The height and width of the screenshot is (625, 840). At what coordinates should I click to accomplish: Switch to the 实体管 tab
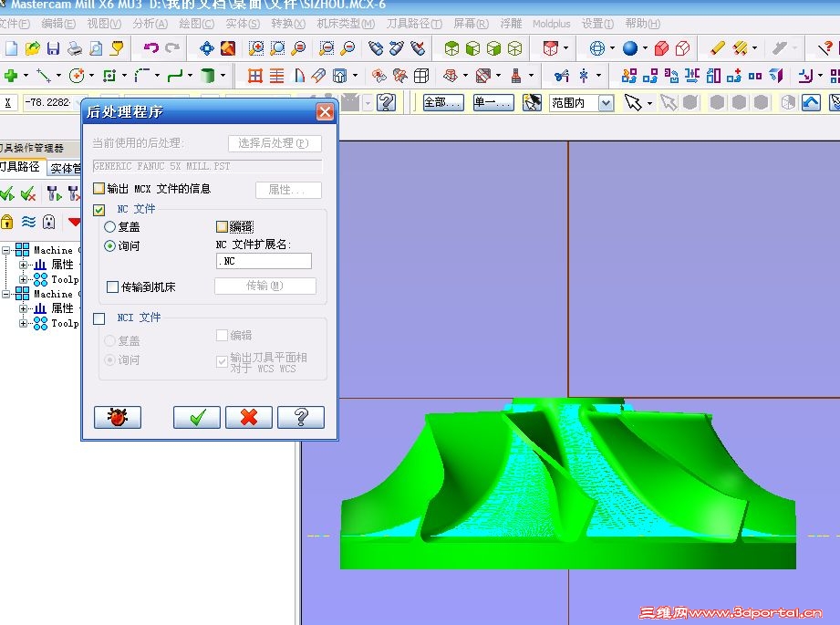coord(65,168)
